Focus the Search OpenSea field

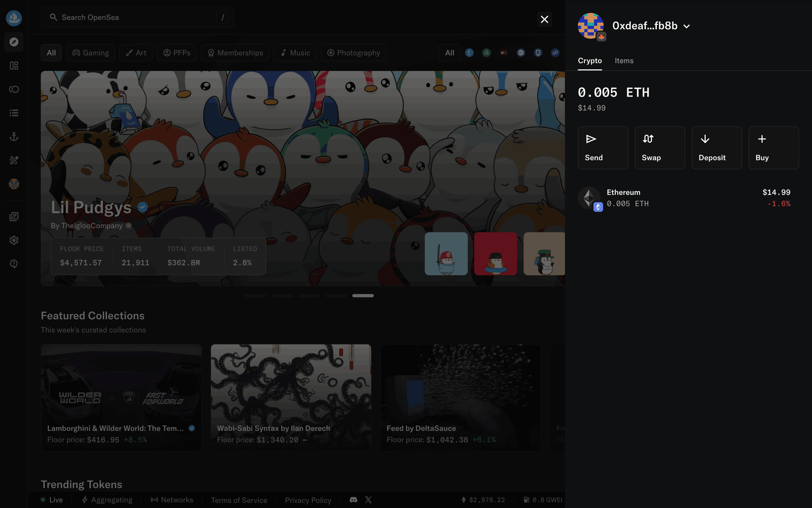tap(137, 17)
